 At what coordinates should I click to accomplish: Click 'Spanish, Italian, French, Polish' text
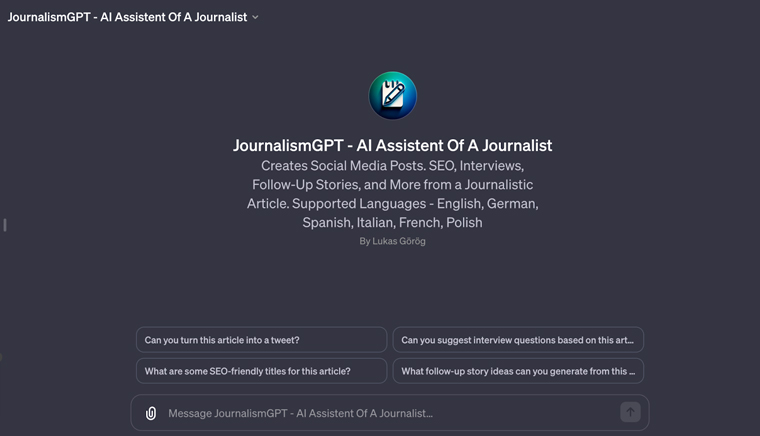pos(392,222)
